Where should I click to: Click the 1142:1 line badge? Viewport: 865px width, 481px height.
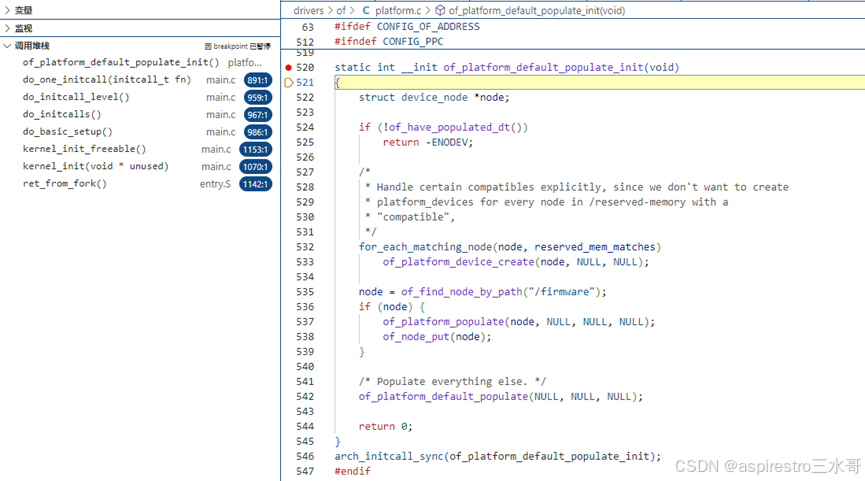coord(255,184)
